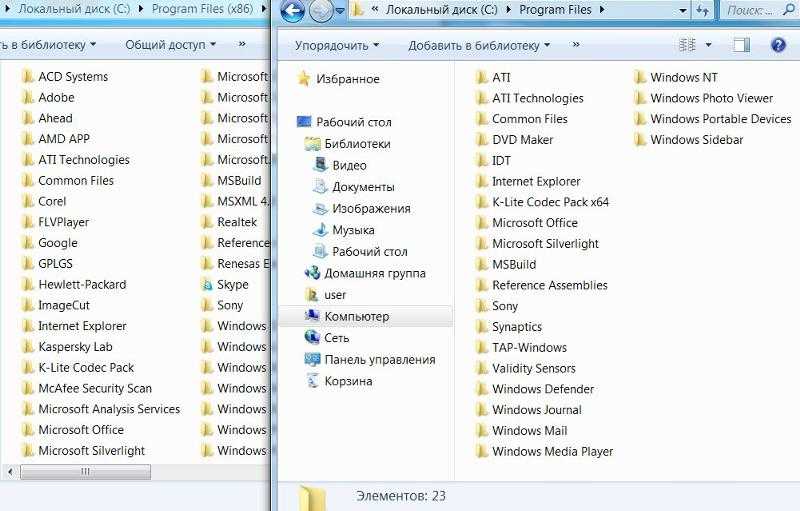
Task: Select Windows Portable Devices in the right window
Action: pyautogui.click(x=713, y=119)
